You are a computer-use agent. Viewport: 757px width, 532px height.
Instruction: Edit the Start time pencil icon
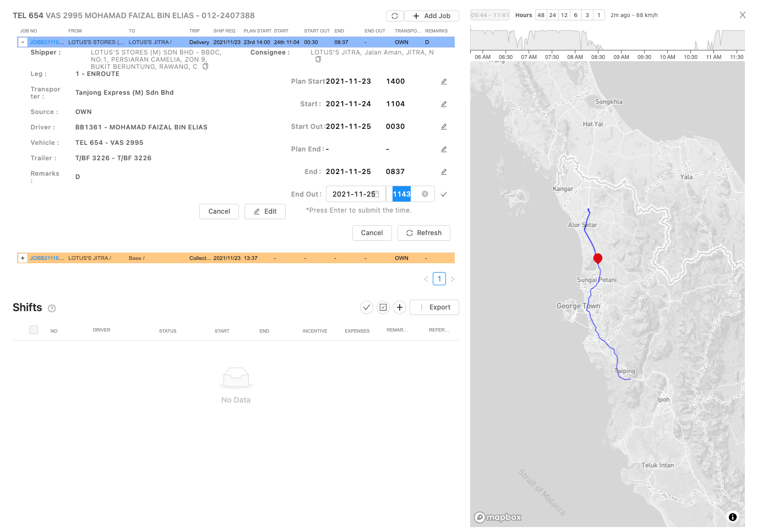444,104
